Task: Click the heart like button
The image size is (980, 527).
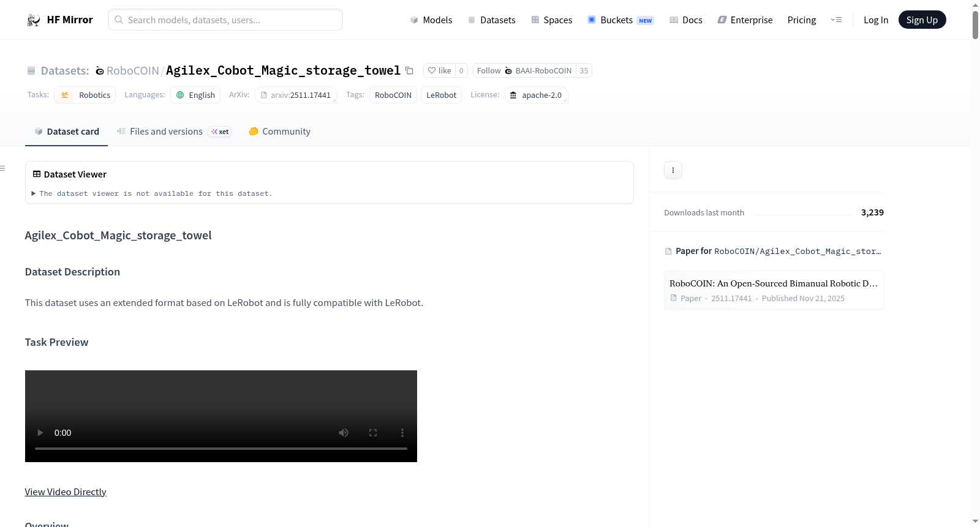Action: coord(439,71)
